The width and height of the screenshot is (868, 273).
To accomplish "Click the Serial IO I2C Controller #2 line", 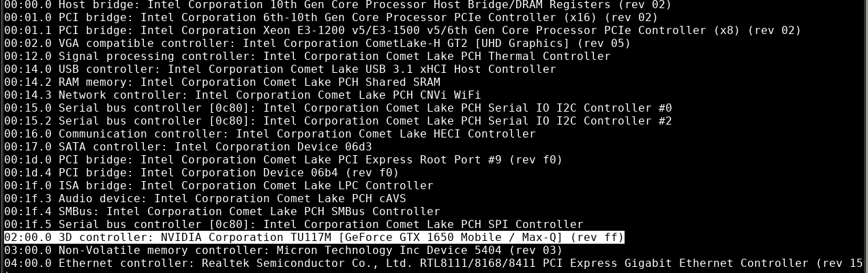I will point(338,121).
